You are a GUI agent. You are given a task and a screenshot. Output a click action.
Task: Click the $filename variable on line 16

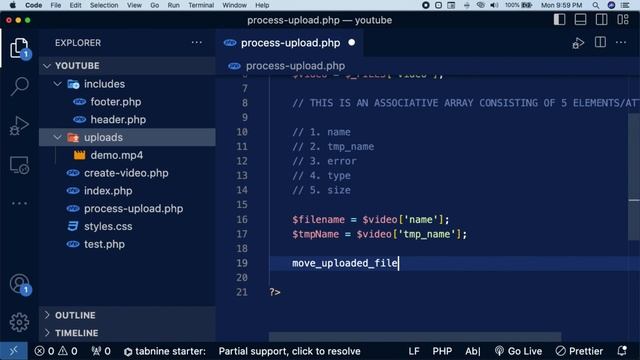tap(318, 220)
